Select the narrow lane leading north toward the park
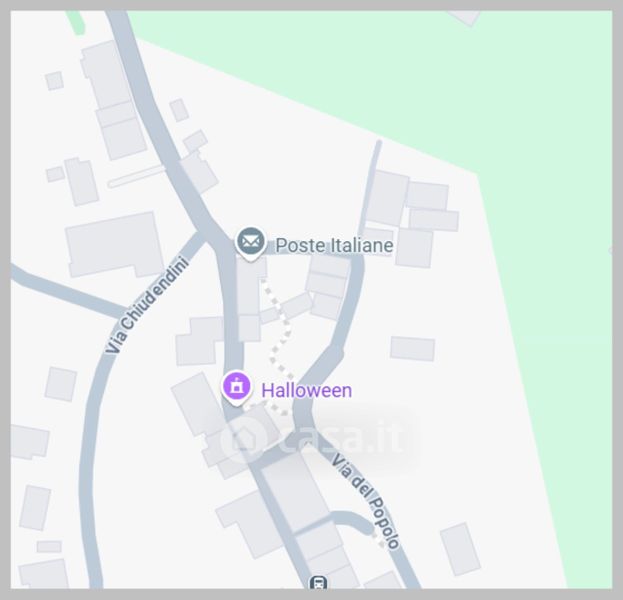 click(370, 187)
